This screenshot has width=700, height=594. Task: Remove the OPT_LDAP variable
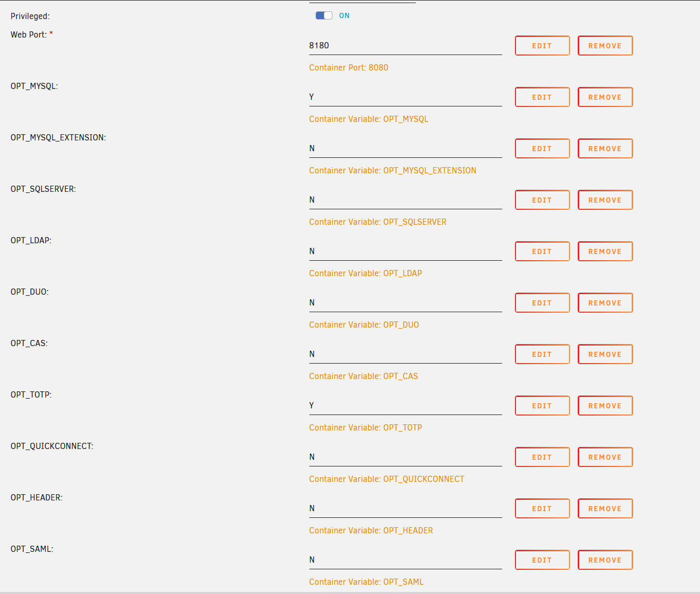point(605,251)
